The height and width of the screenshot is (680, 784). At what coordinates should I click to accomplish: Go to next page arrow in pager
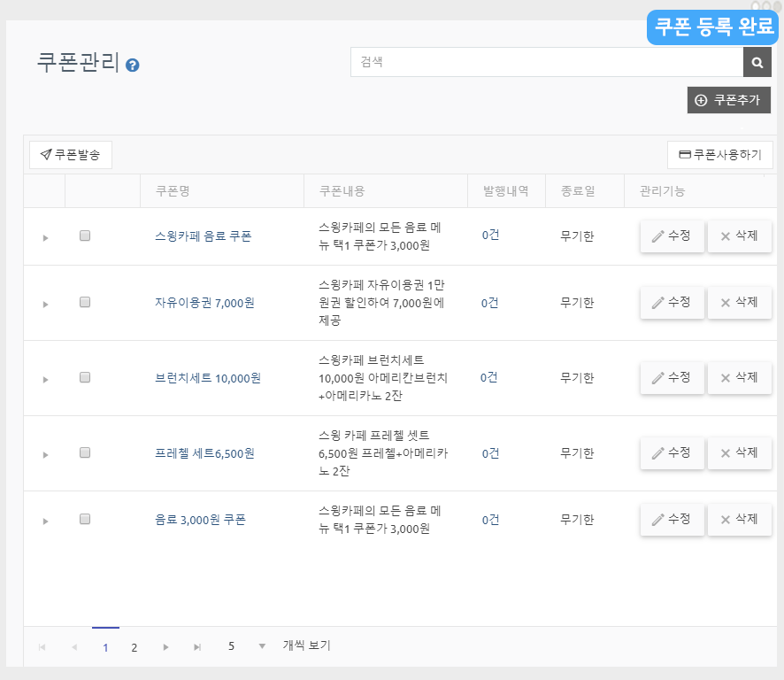[165, 647]
